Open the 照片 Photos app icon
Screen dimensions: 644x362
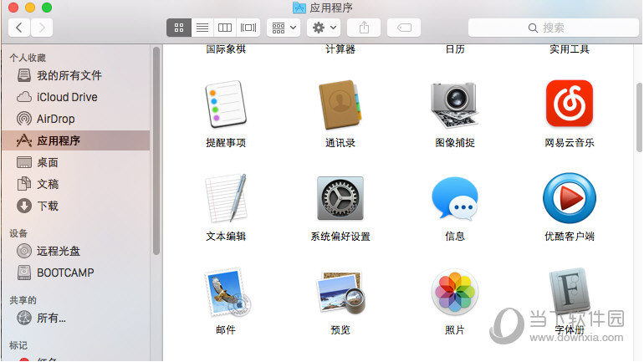point(455,293)
